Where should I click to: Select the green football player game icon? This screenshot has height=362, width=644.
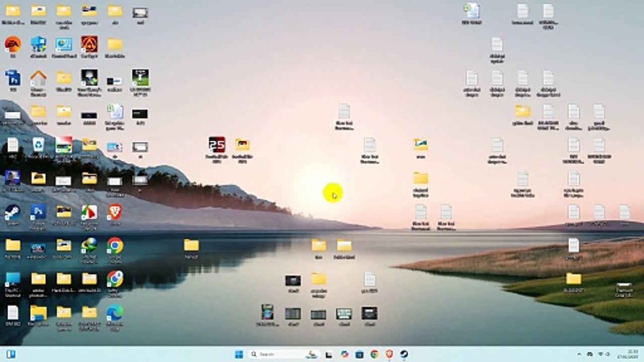140,77
